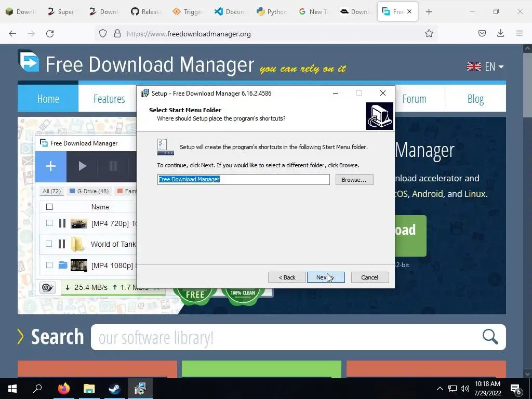This screenshot has width=532, height=399.
Task: Click folder icon on MP4 1080p row
Action: pyautogui.click(x=63, y=265)
